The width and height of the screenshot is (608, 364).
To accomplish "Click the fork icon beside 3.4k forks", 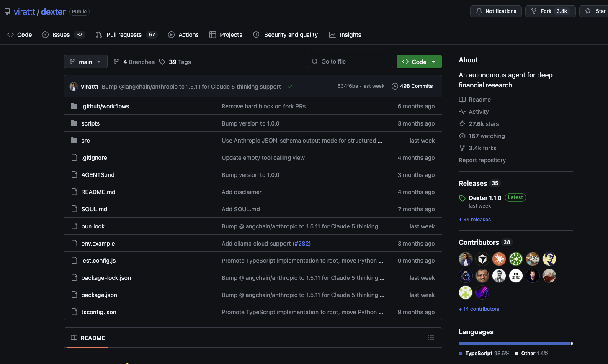I will [462, 148].
